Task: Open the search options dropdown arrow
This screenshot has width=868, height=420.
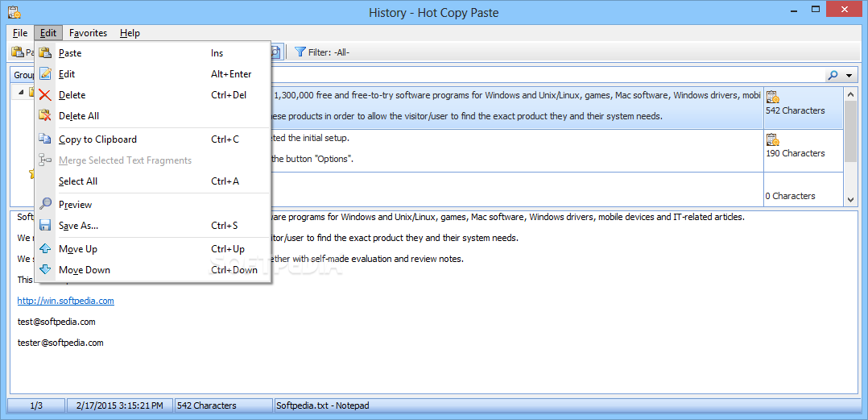Action: [849, 76]
